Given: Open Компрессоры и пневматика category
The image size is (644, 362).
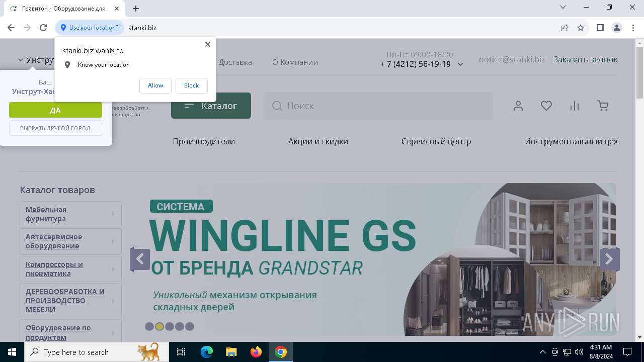Looking at the screenshot, I should (54, 269).
